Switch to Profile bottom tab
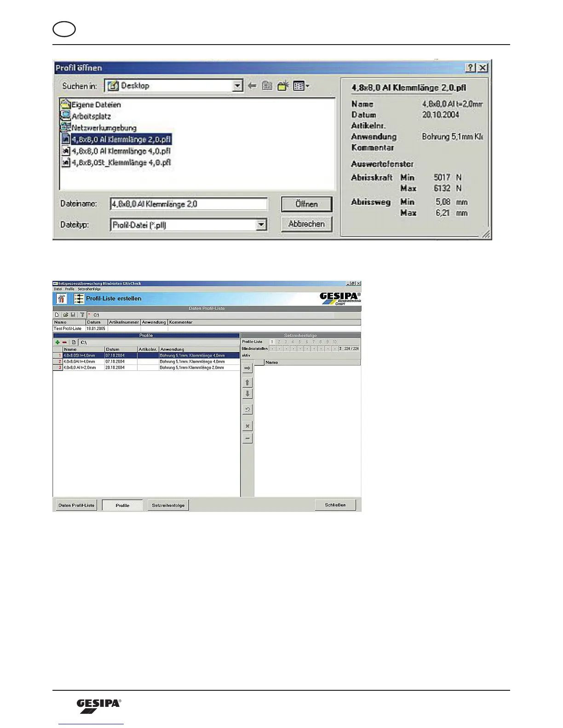The image size is (563, 728). coord(122,505)
